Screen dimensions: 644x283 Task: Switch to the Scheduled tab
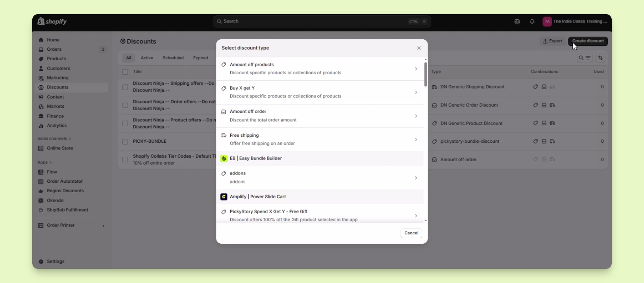(173, 58)
